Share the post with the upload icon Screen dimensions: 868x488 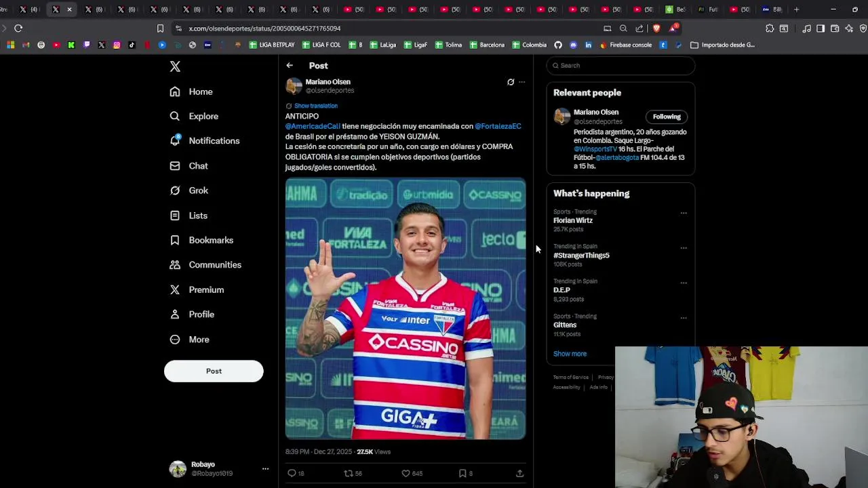(519, 473)
